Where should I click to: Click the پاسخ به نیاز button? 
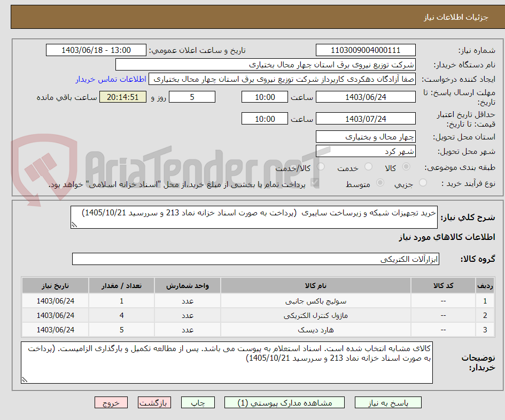(388, 402)
